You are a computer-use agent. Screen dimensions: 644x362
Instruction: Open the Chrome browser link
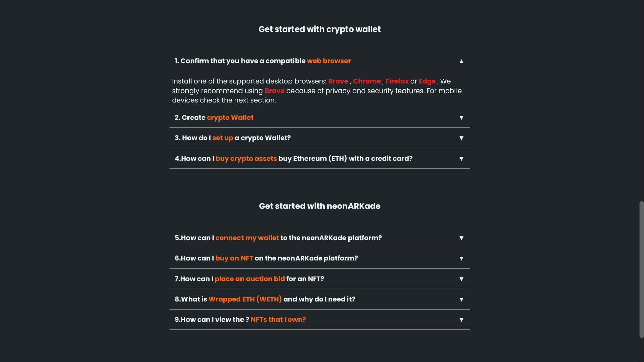367,81
